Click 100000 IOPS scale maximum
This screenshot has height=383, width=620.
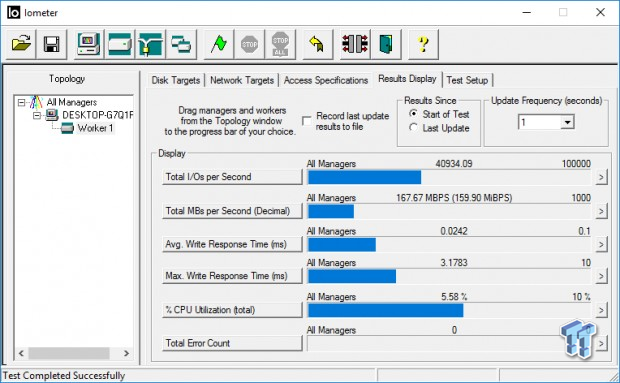tap(576, 164)
